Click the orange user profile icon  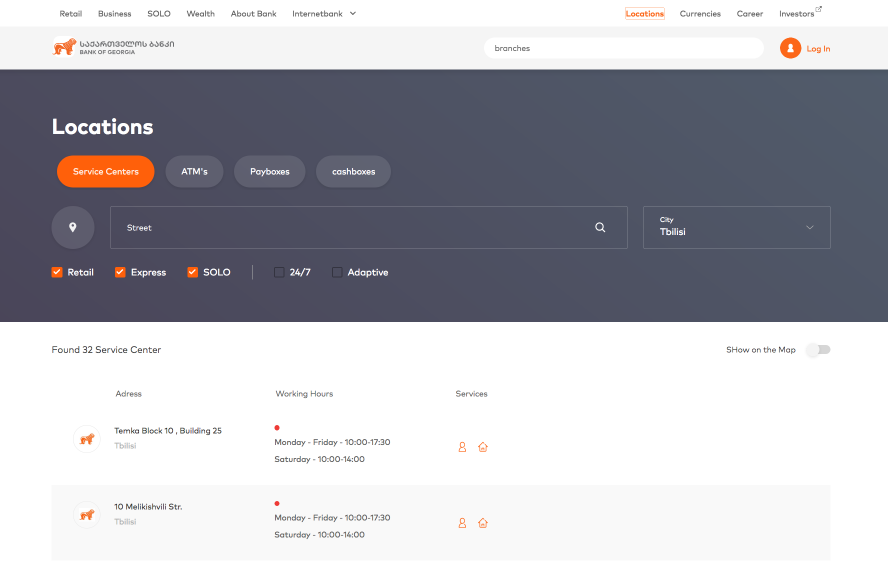(x=790, y=48)
